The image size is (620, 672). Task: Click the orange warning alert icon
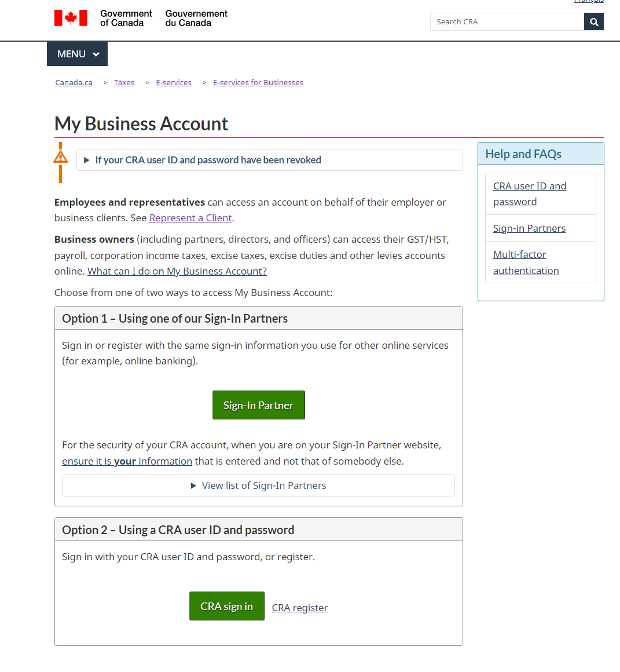point(60,157)
